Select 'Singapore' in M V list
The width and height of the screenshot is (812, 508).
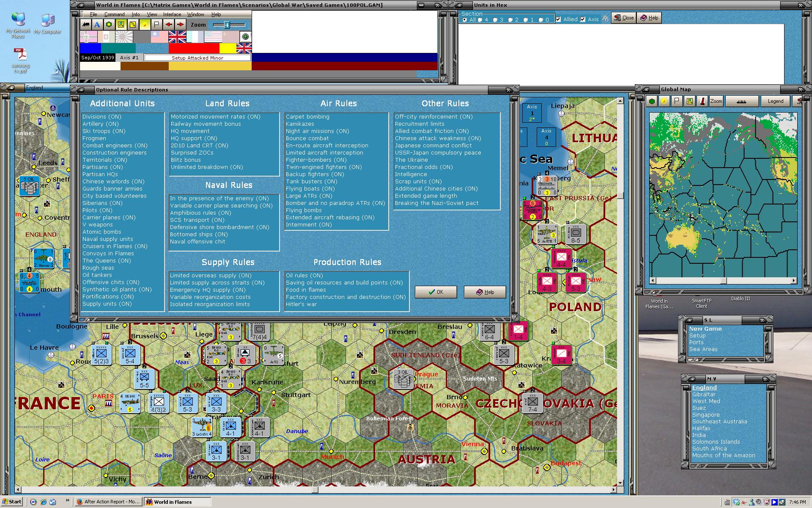(705, 414)
